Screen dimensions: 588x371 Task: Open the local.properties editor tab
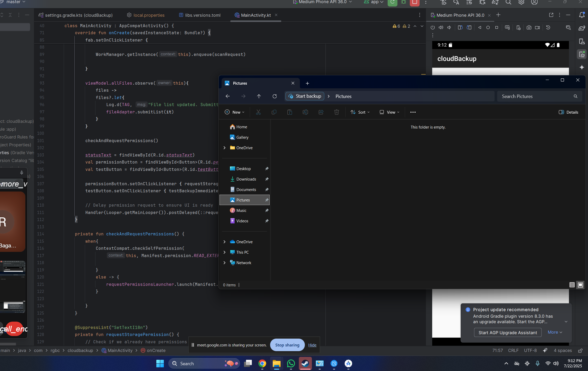[x=149, y=15]
